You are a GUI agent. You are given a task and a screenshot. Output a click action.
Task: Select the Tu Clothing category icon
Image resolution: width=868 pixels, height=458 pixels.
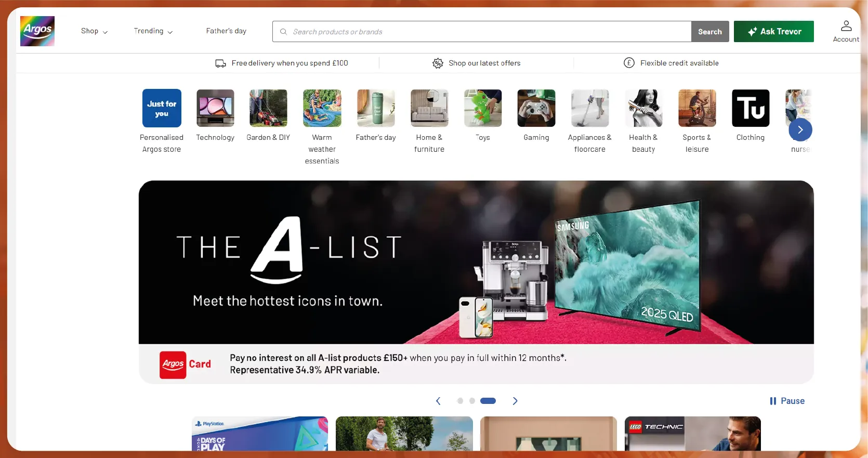[x=750, y=108]
